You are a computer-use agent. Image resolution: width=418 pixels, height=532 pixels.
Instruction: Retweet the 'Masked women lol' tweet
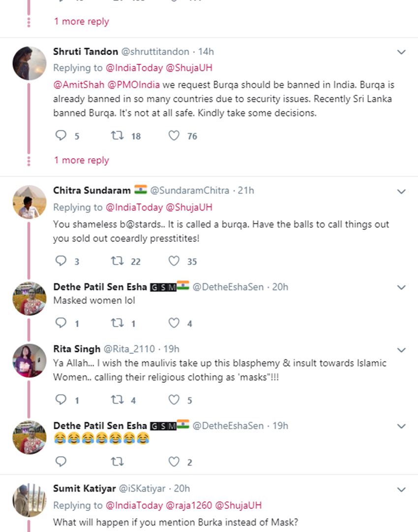point(117,323)
